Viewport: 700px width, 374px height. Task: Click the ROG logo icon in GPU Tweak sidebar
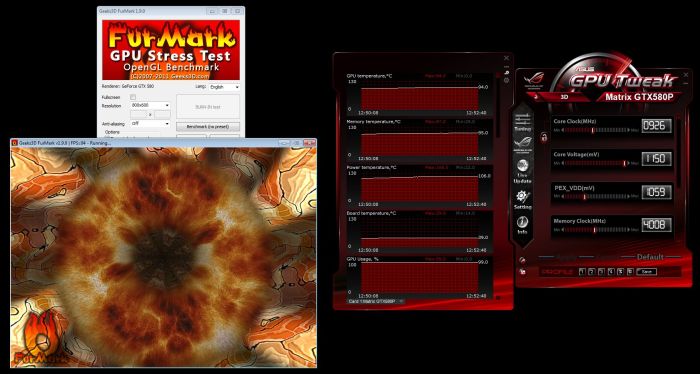click(523, 144)
